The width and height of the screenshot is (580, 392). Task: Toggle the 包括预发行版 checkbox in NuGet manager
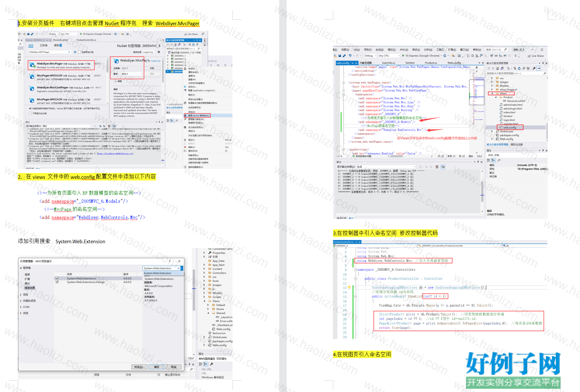tap(80, 52)
